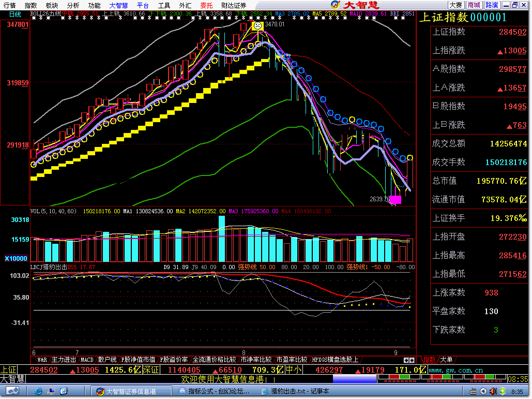Click the third quick launch icon
532x399 pixels.
coord(64,392)
